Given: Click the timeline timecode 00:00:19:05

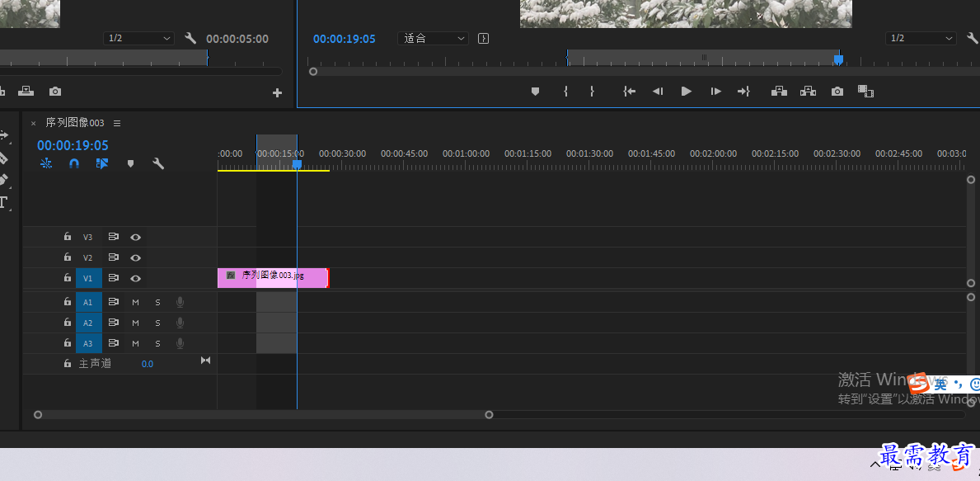Looking at the screenshot, I should 73,146.
